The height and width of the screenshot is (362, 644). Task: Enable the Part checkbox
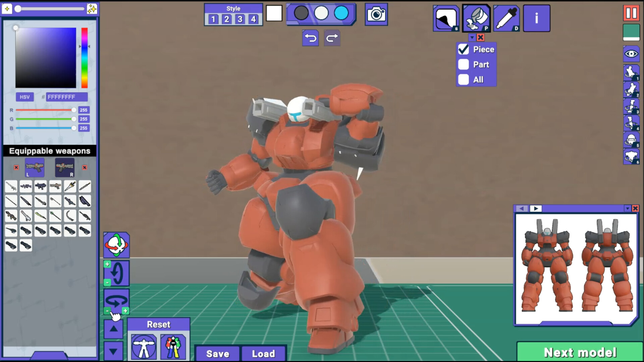tap(464, 64)
